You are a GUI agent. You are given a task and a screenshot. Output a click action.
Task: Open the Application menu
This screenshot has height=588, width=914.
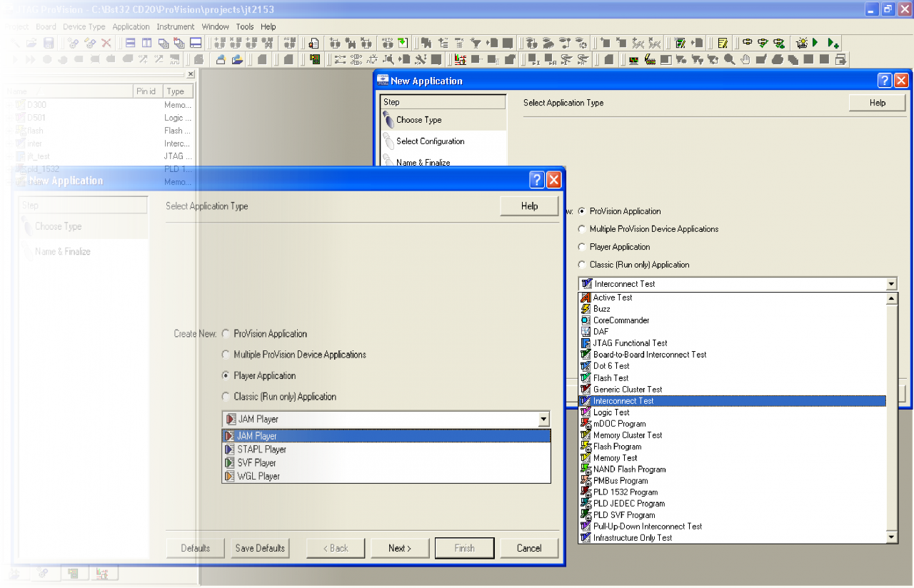131,26
